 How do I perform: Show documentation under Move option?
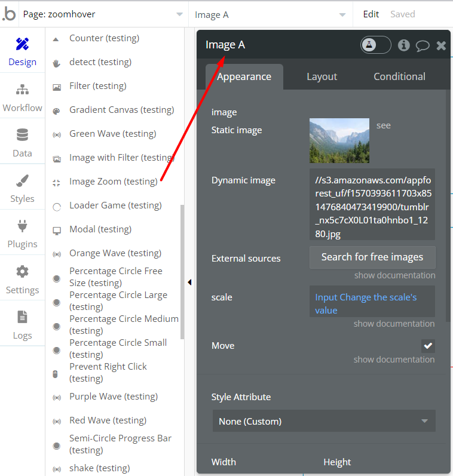394,360
